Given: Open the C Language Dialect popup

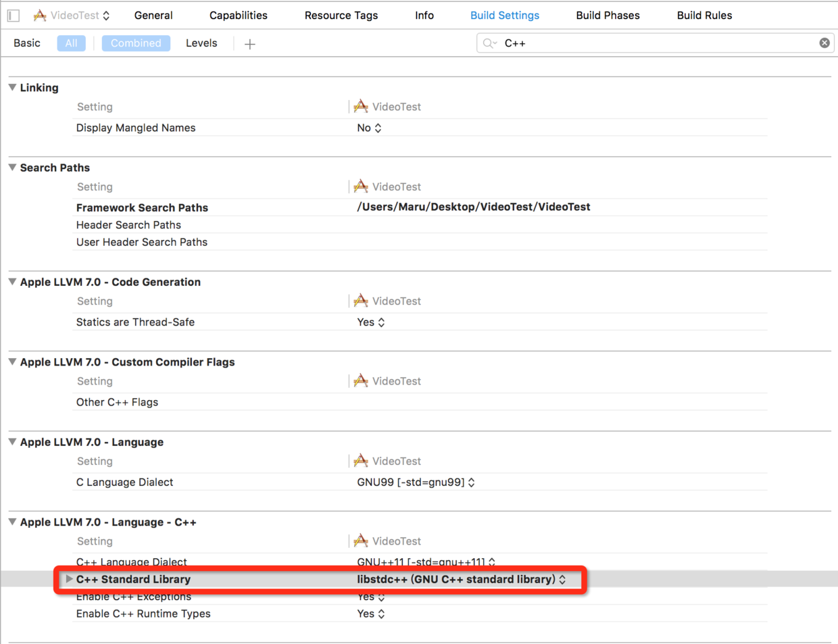Looking at the screenshot, I should point(416,482).
